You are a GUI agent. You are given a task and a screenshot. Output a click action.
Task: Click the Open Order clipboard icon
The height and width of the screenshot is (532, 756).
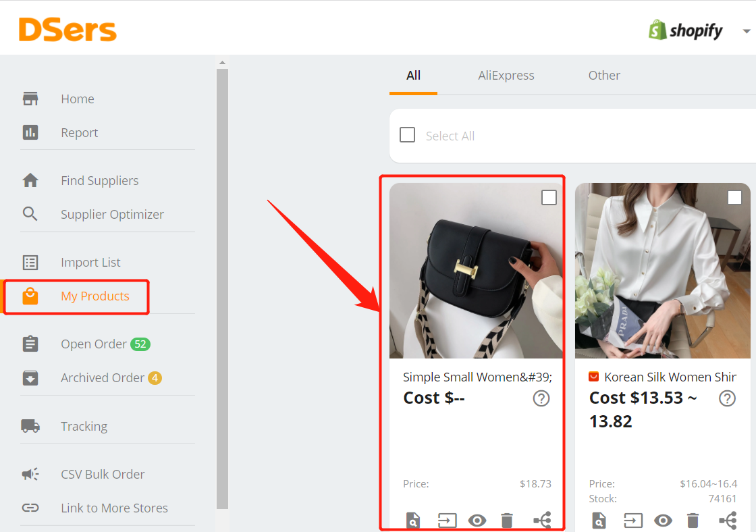[x=30, y=344]
